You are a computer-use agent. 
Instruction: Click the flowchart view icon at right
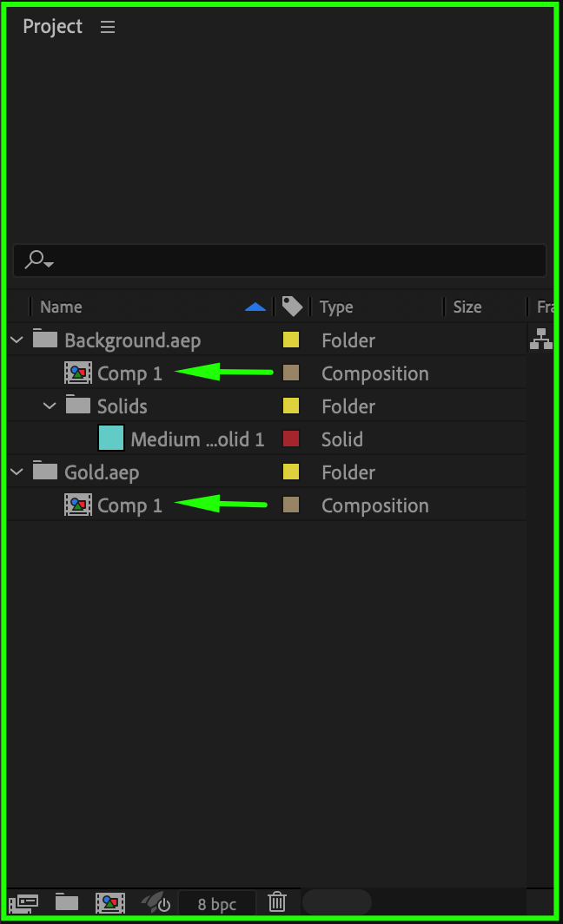point(541,340)
